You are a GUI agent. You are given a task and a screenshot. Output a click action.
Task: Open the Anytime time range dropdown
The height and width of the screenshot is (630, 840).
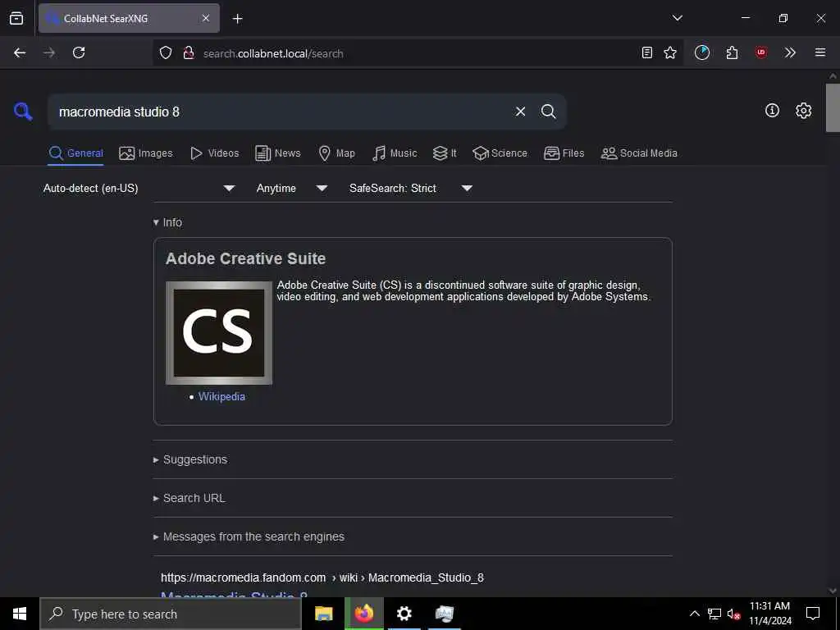click(x=291, y=188)
